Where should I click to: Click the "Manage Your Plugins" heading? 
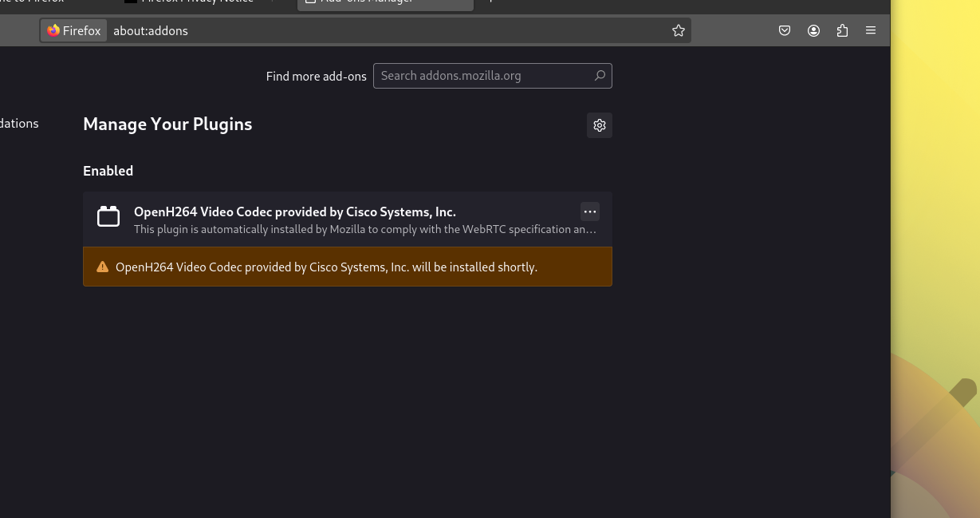click(167, 124)
